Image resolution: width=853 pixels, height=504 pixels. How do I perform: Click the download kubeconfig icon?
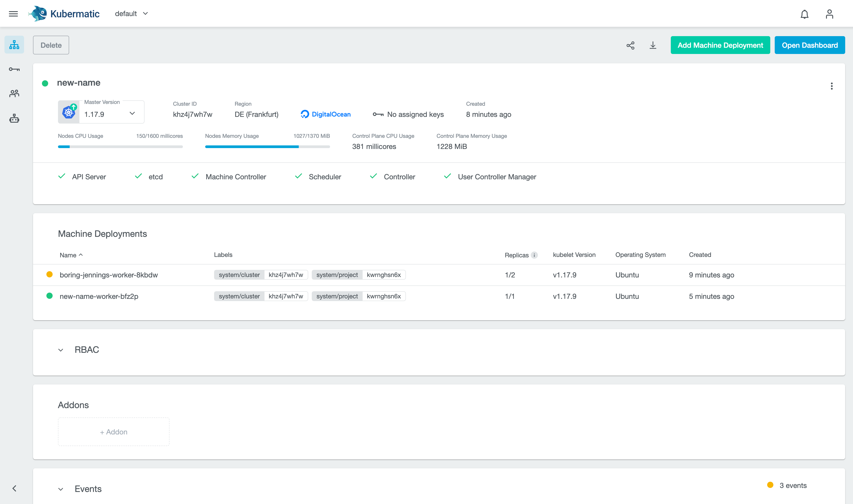point(652,45)
